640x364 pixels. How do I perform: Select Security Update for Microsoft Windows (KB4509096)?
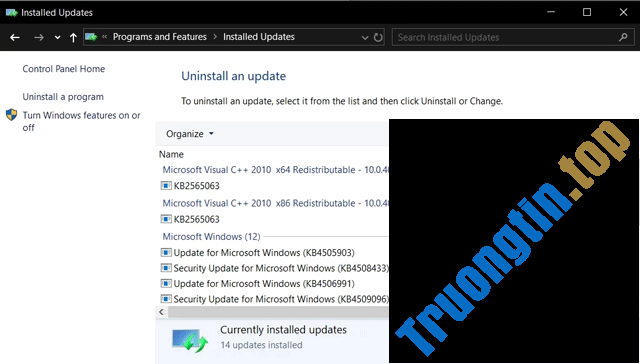[281, 299]
